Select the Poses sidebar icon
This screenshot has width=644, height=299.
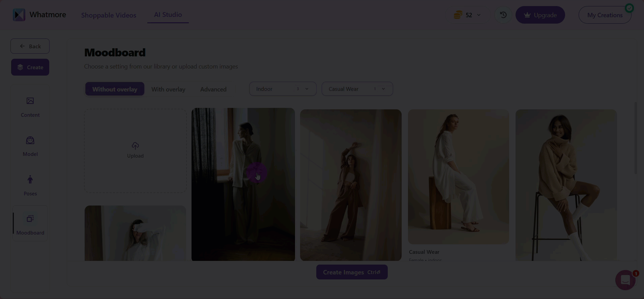pos(30,180)
